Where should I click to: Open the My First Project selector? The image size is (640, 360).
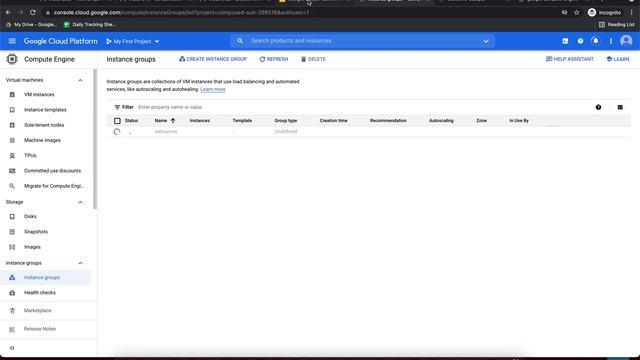tap(132, 42)
